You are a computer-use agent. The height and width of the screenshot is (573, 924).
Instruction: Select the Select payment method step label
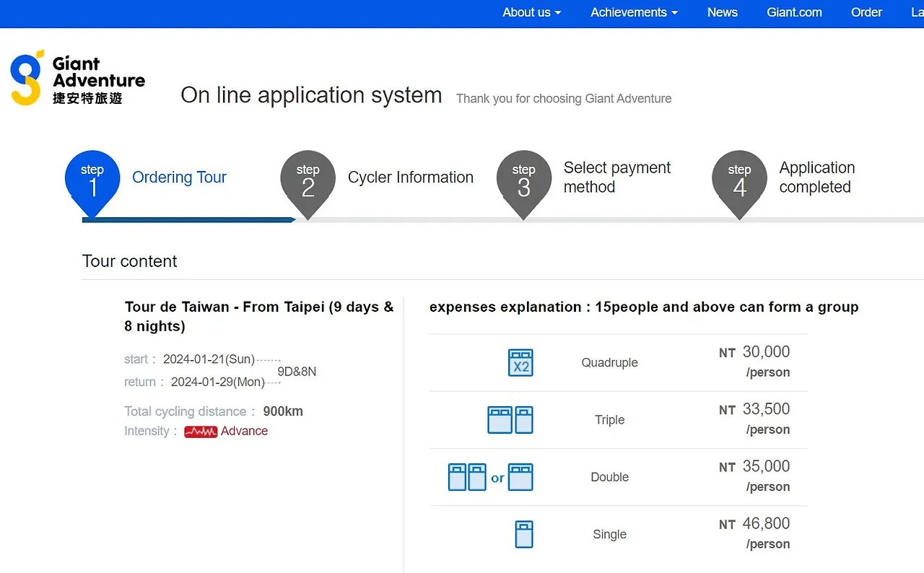tap(617, 178)
